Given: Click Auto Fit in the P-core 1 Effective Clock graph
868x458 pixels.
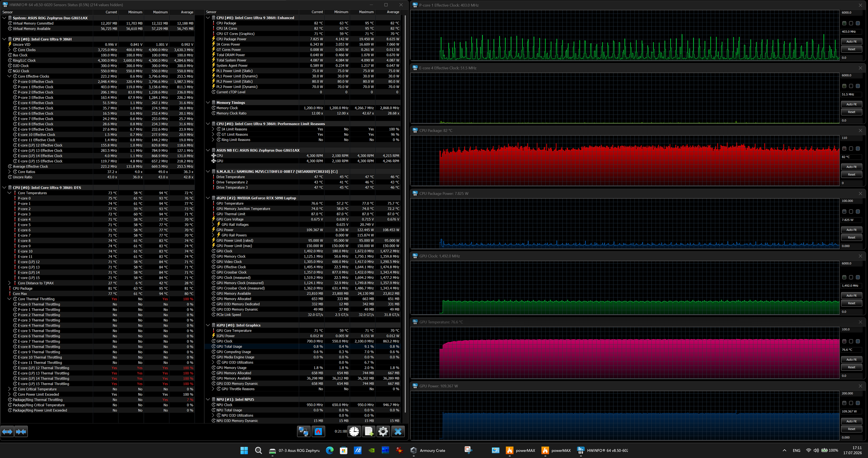Looking at the screenshot, I should click(x=852, y=41).
